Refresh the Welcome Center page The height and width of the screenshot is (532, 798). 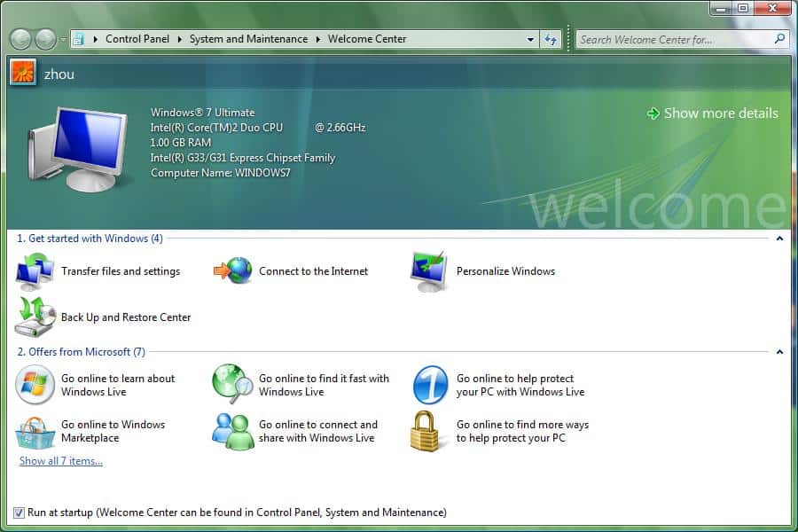click(x=551, y=39)
